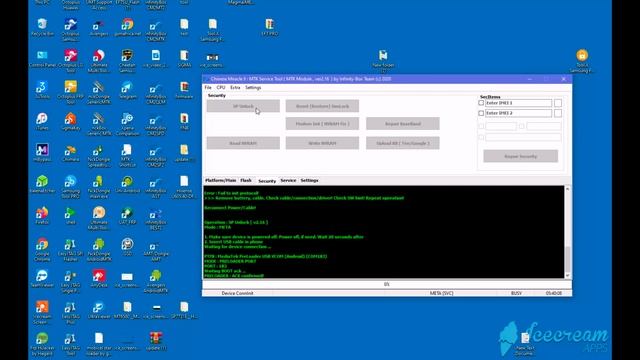The height and width of the screenshot is (360, 640).
Task: Open the Recycle Bin desktop icon
Action: tap(42, 27)
